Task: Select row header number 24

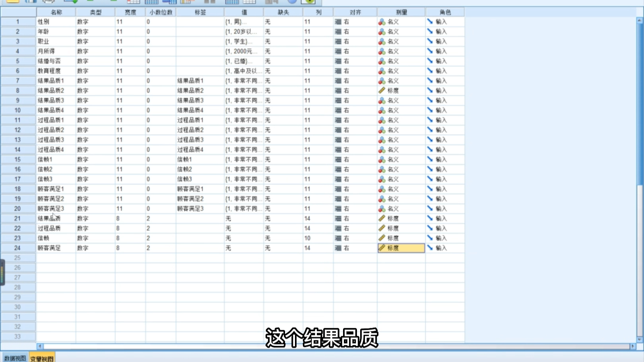Action: [17, 248]
